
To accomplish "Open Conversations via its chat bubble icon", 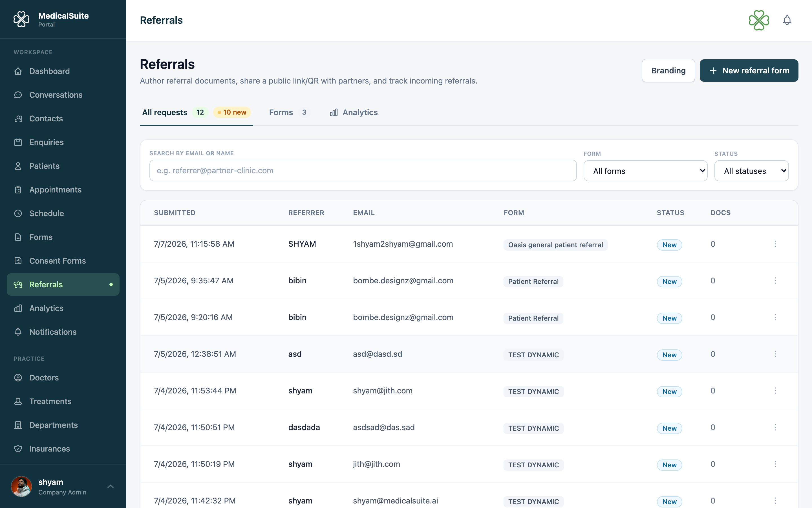I will [x=18, y=95].
